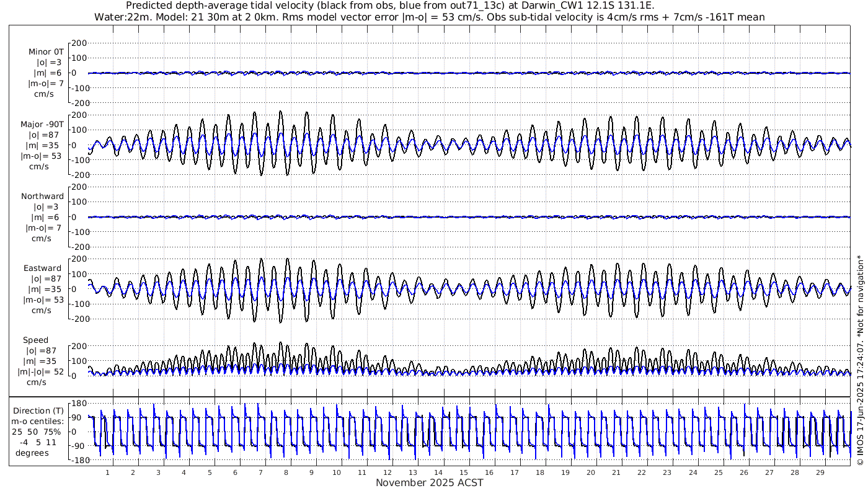Viewport: 868px width, 496px height.
Task: Click '|m| =6' in the Minor 0T panel
Action: 48,73
